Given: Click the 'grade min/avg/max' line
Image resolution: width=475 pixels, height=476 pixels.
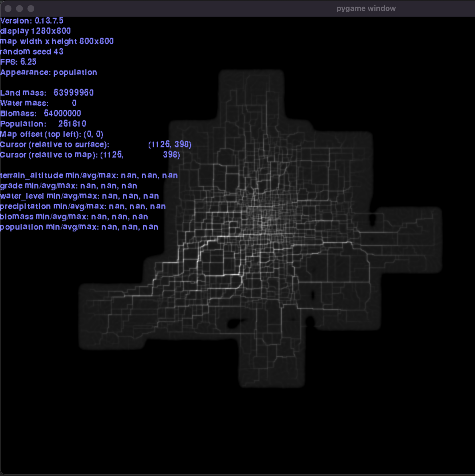Looking at the screenshot, I should [69, 186].
